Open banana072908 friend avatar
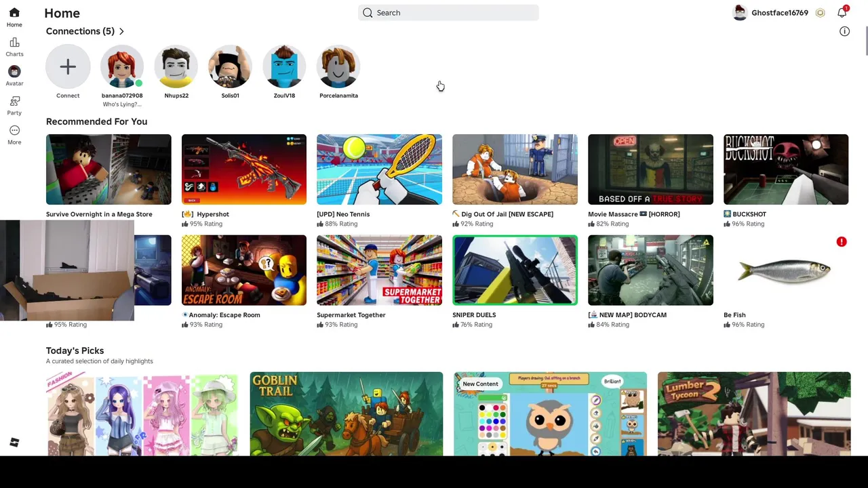Viewport: 868px width, 488px height. coord(122,66)
